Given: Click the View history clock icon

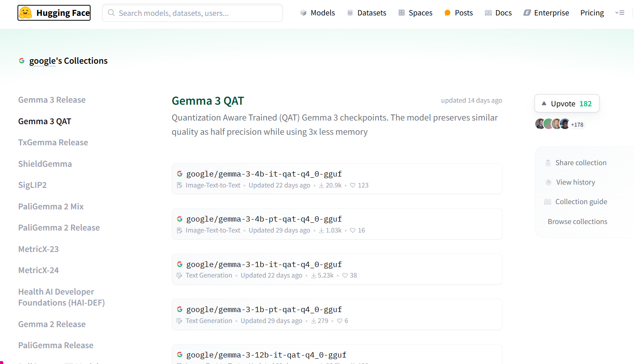Looking at the screenshot, I should [548, 182].
